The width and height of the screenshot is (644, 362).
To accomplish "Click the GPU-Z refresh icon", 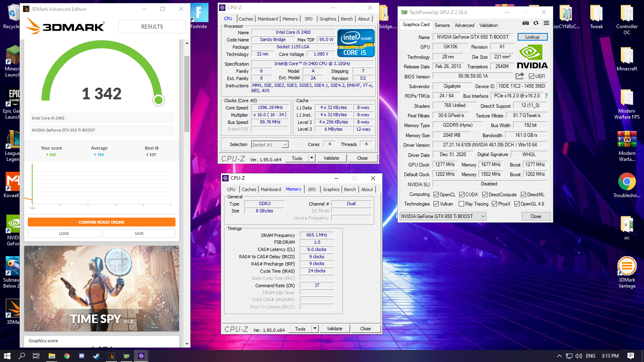I will (x=536, y=23).
